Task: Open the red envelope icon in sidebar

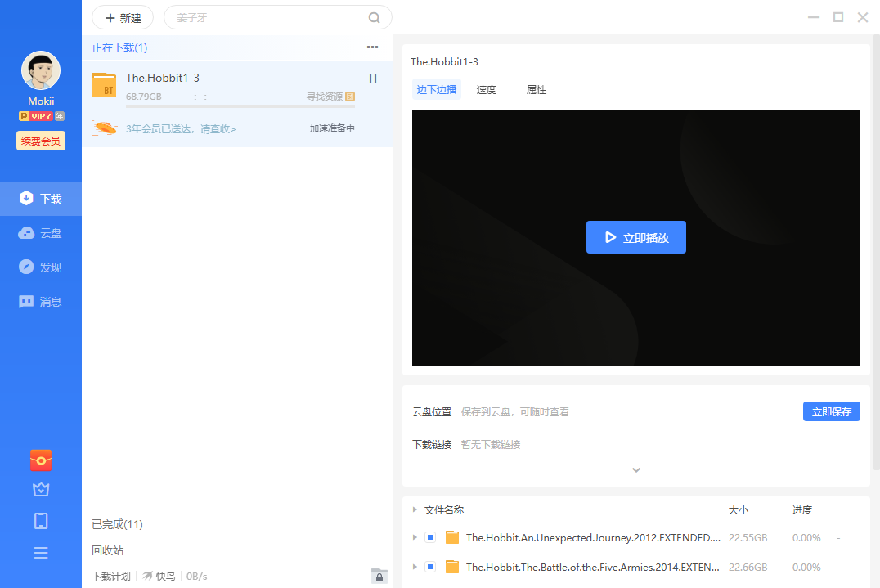Action: coord(41,460)
